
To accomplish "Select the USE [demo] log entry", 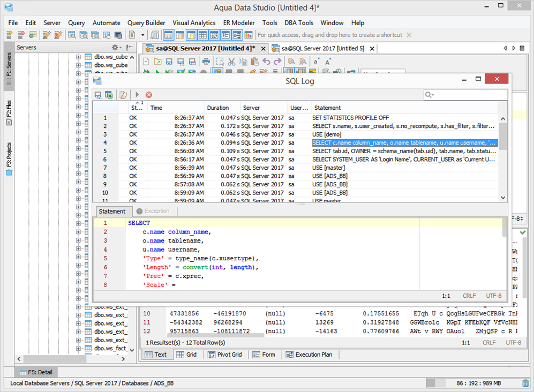I will pos(326,134).
